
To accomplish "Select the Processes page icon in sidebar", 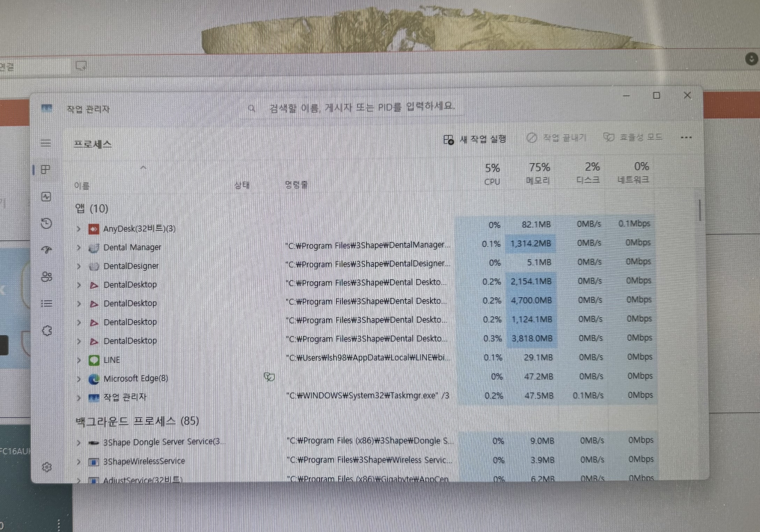I will tap(45, 169).
